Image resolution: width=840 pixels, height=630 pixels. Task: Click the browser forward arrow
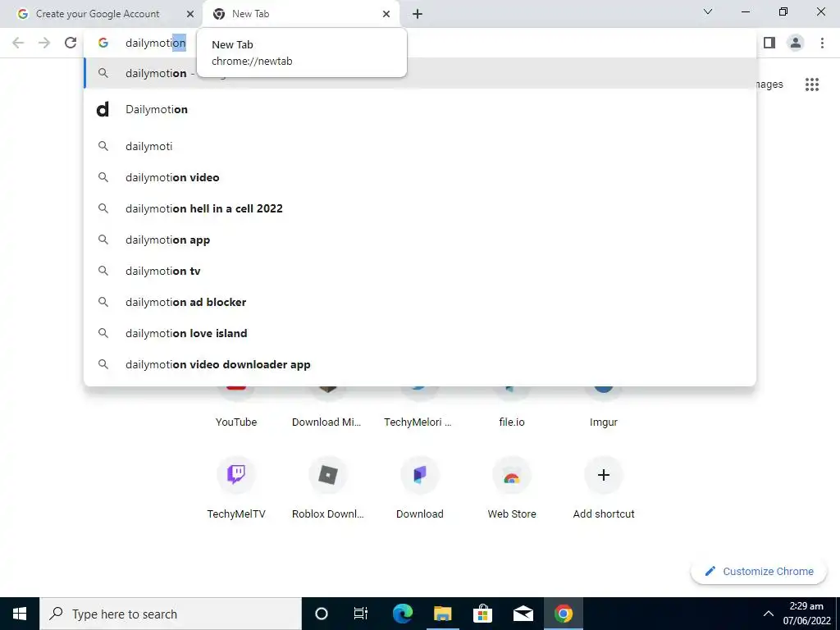(44, 43)
